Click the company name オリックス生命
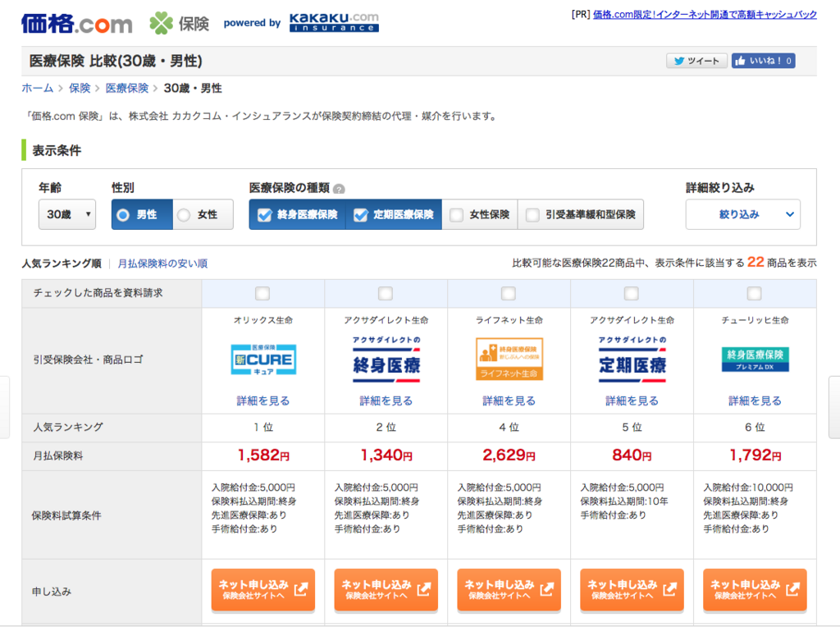 point(263,320)
